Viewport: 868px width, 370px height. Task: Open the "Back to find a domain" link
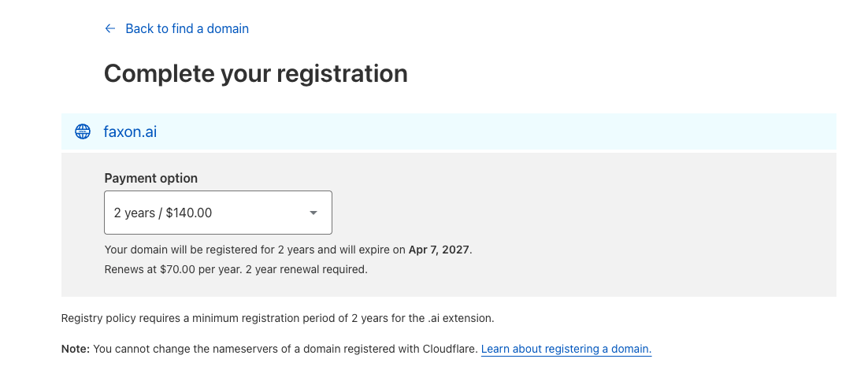(x=187, y=28)
